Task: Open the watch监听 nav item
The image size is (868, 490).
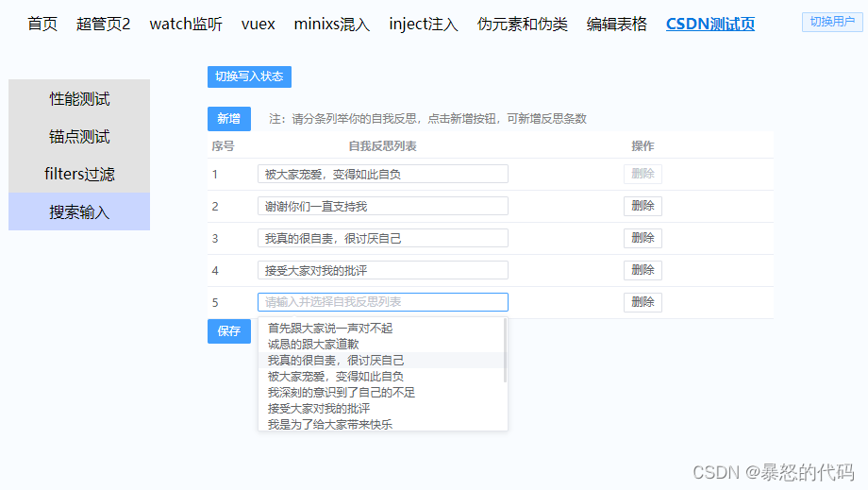Action: tap(186, 24)
